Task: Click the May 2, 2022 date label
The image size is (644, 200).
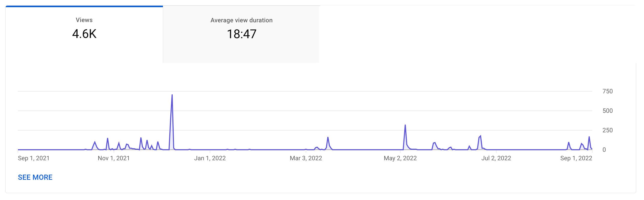Action: (x=400, y=158)
